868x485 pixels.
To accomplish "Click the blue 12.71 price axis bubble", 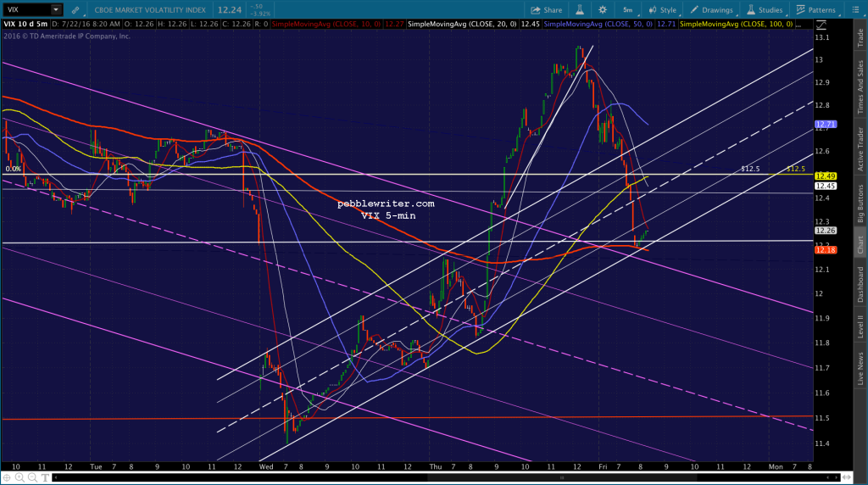I will coord(826,125).
